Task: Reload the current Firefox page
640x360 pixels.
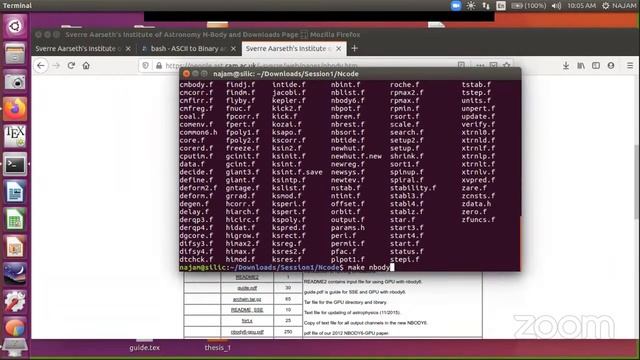Action: pyautogui.click(x=71, y=65)
